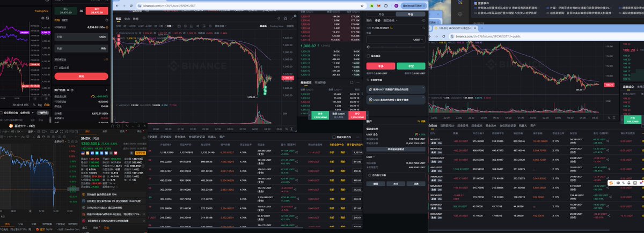
Task: Go back in the SNDKUSDT browser window
Action: 117,6
